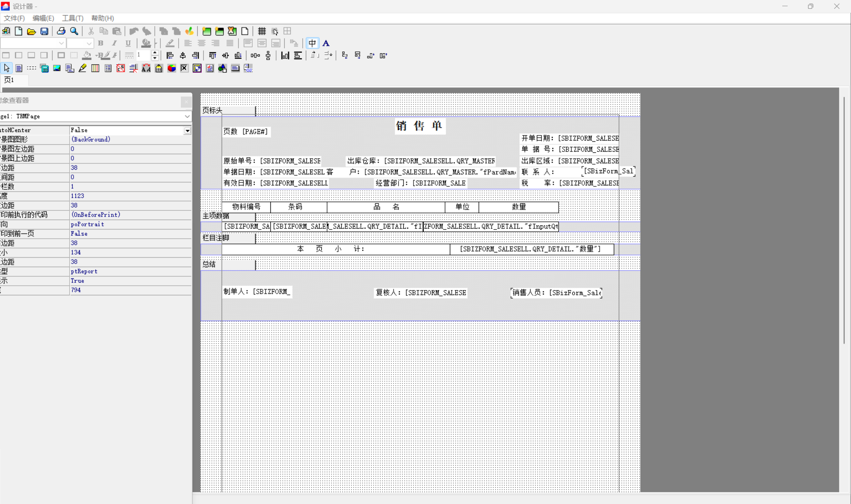Undo the last action

point(134,31)
